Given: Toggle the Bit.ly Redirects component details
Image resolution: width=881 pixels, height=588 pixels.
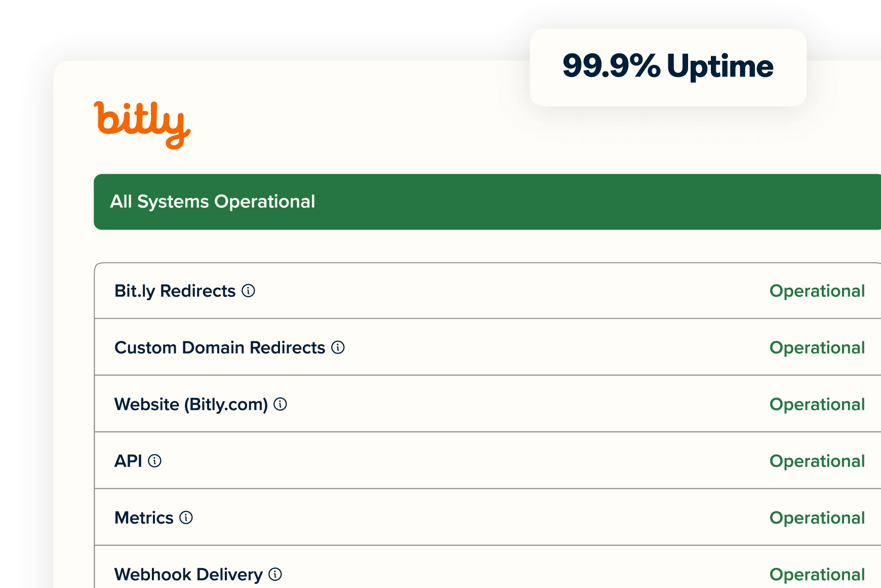Looking at the screenshot, I should (x=175, y=291).
